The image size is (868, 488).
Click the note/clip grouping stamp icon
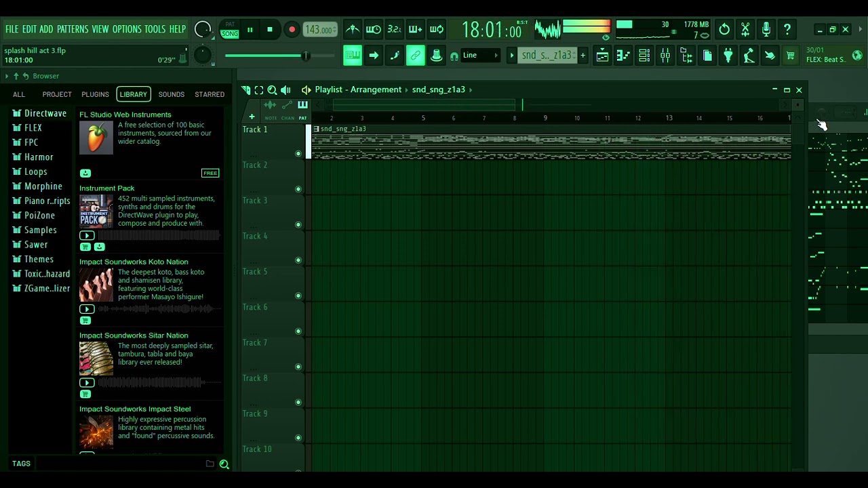[437, 56]
